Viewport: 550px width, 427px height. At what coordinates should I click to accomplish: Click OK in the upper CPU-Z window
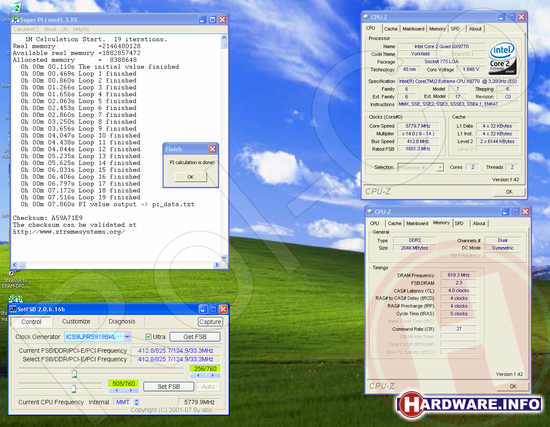tap(509, 192)
